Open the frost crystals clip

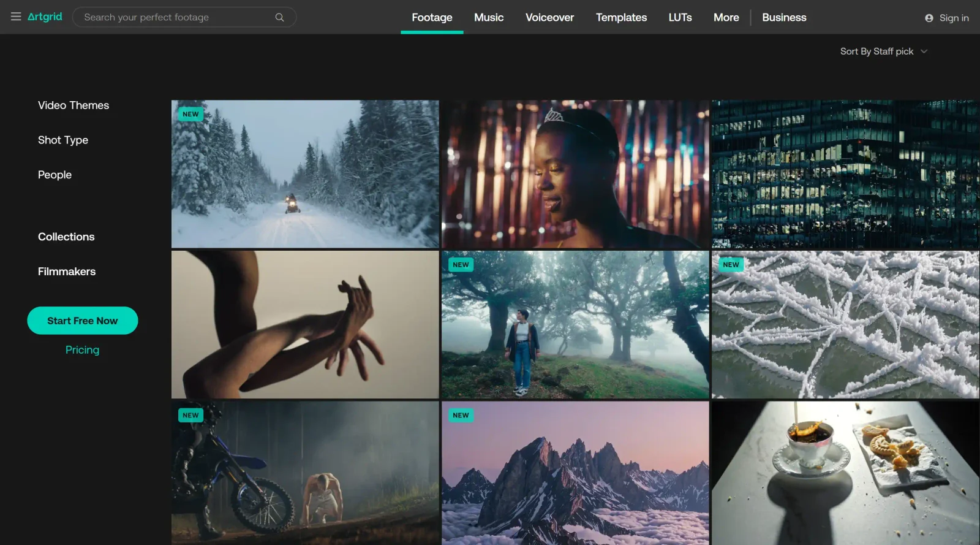[x=845, y=324]
